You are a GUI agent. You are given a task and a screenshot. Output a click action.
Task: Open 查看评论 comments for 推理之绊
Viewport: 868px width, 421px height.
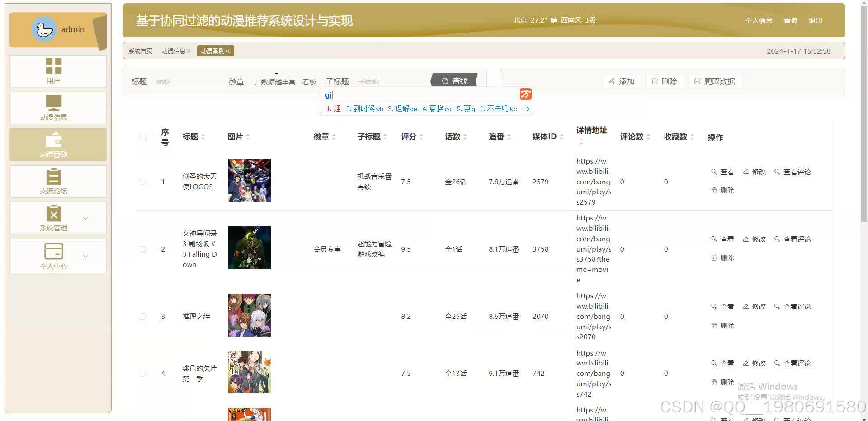click(x=792, y=306)
